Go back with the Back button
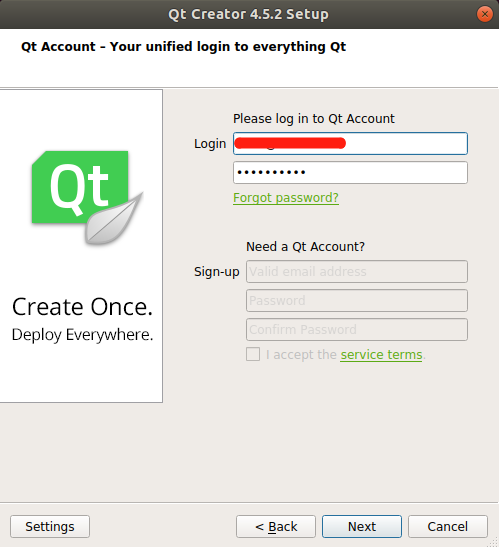The image size is (499, 547). 276,526
